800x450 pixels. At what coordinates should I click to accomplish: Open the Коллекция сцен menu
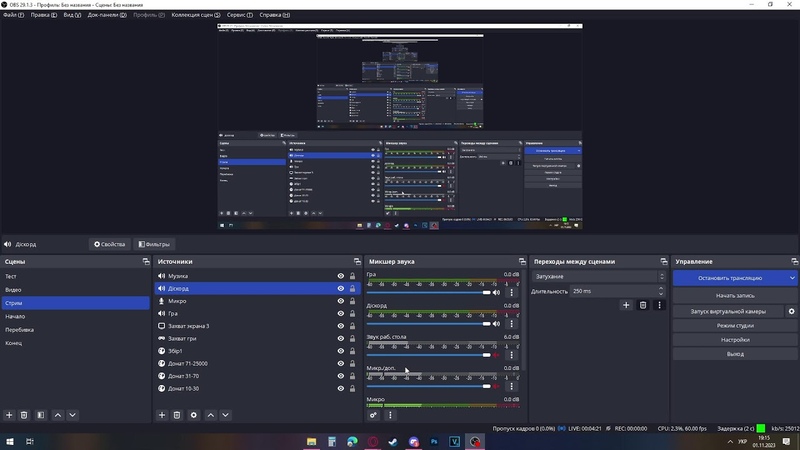pyautogui.click(x=196, y=15)
